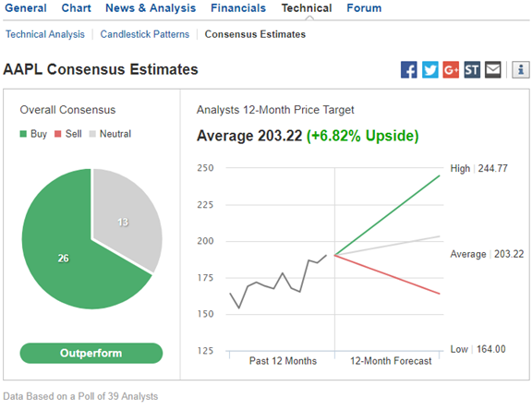Click the Outperform rating badge
Image resolution: width=532 pixels, height=410 pixels.
pyautogui.click(x=91, y=353)
